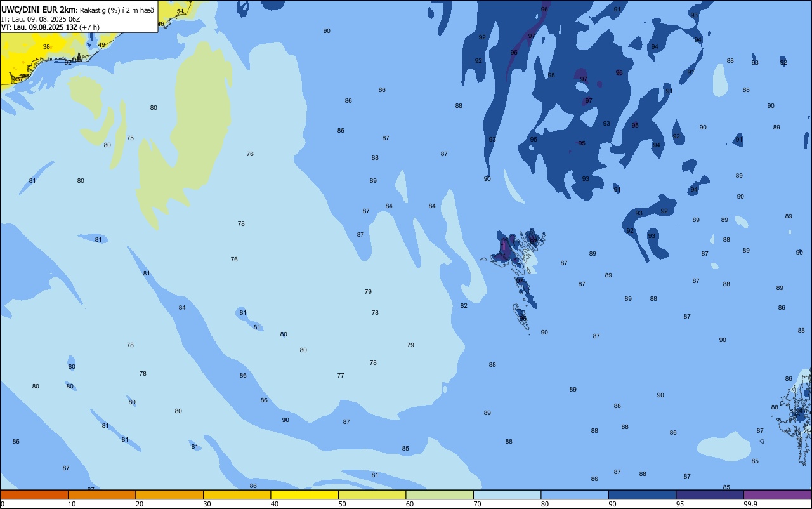Click the 'UWC/DINI EUR 2km' title text
Viewport: 812px width, 509px height.
[x=39, y=9]
